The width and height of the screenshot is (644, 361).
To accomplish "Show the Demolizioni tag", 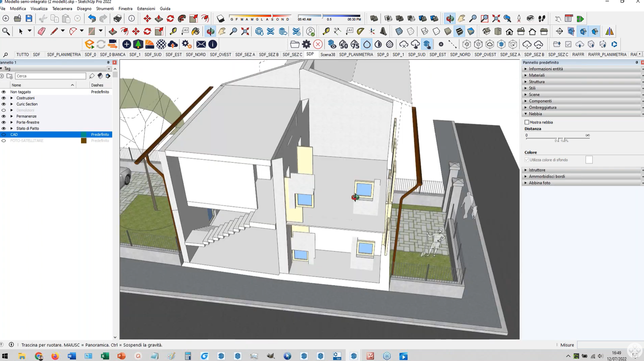I will [4, 110].
